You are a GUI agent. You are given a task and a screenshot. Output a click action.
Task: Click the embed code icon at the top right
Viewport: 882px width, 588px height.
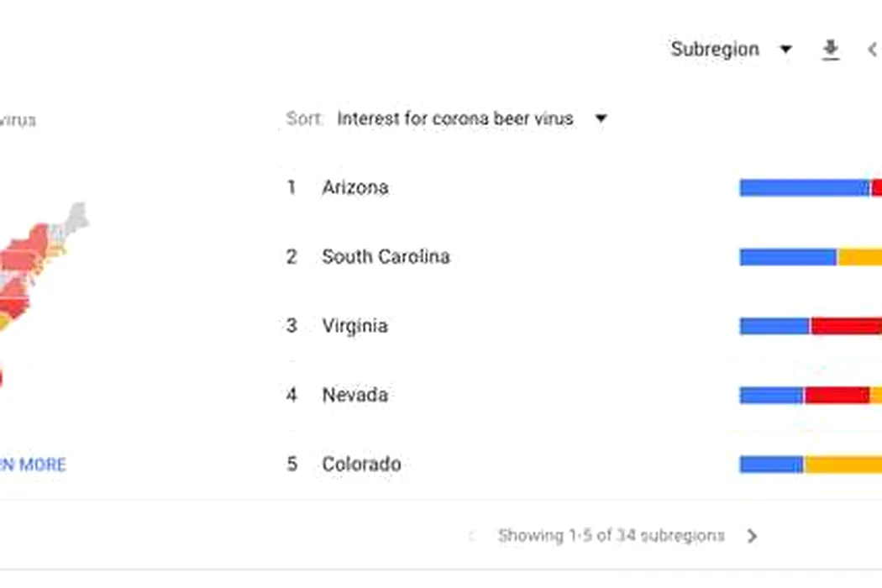pyautogui.click(x=874, y=50)
